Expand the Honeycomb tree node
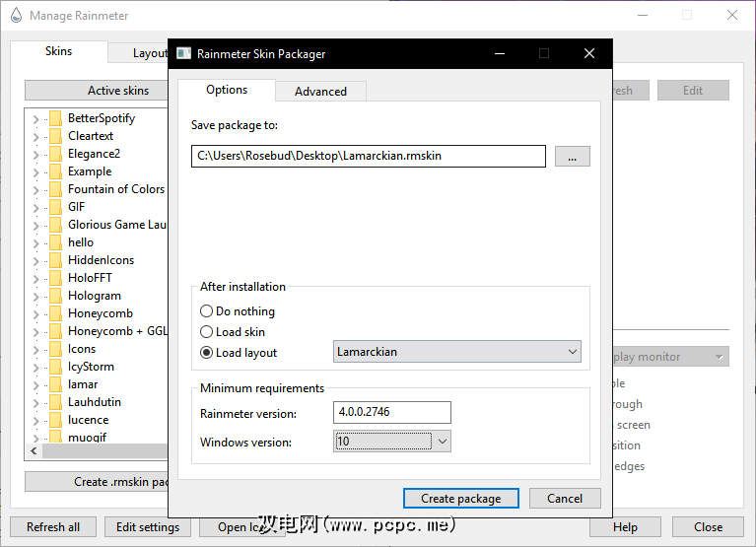 [35, 314]
